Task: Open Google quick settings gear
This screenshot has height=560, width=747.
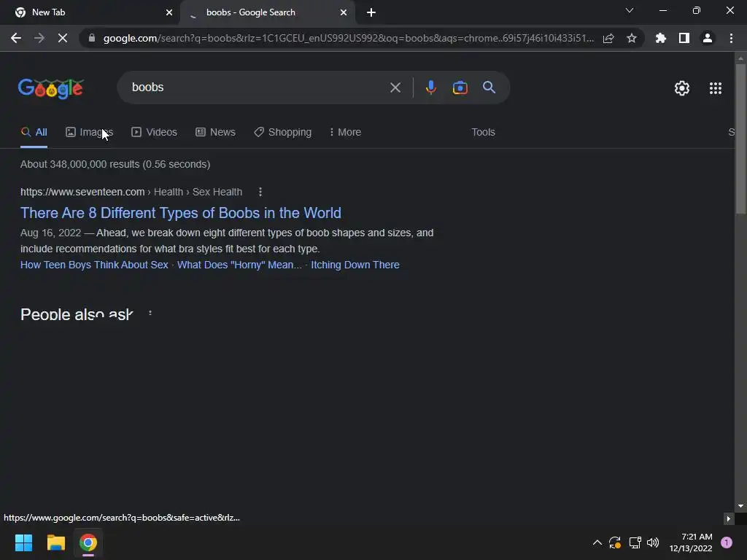Action: 682,88
